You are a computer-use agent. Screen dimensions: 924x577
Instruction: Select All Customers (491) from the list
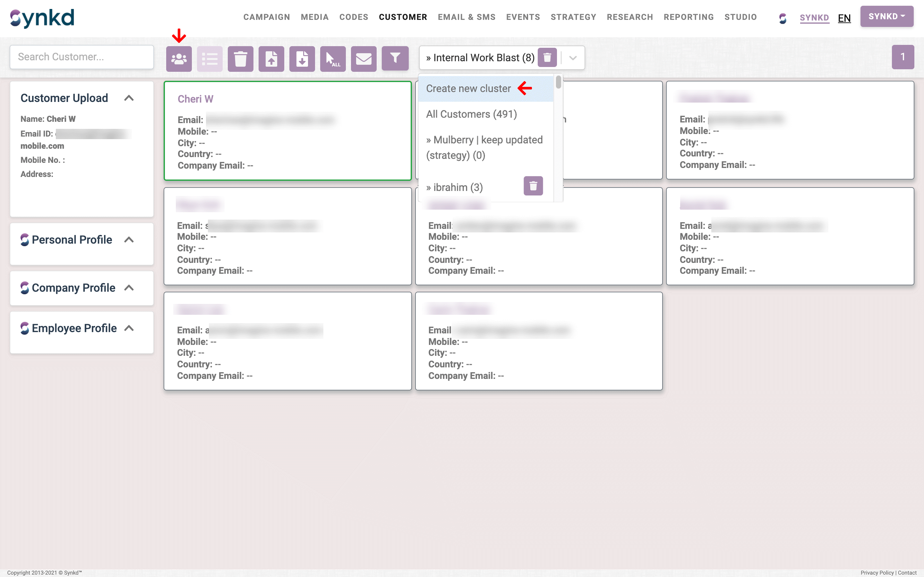pos(472,114)
